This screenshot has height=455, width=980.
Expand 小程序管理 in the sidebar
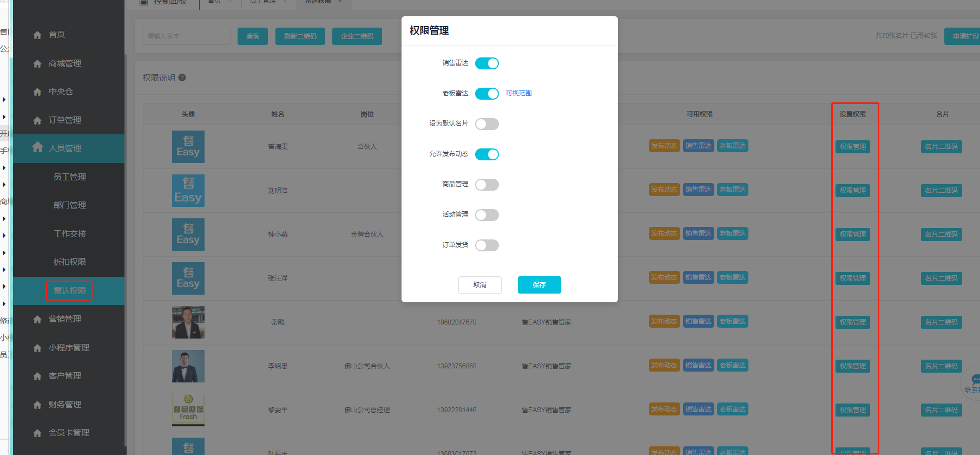point(69,348)
